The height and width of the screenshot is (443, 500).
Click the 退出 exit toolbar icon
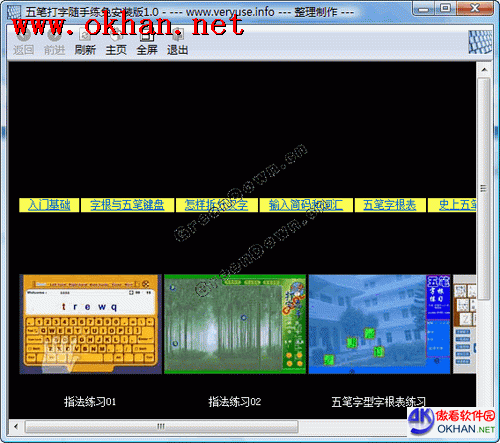177,42
